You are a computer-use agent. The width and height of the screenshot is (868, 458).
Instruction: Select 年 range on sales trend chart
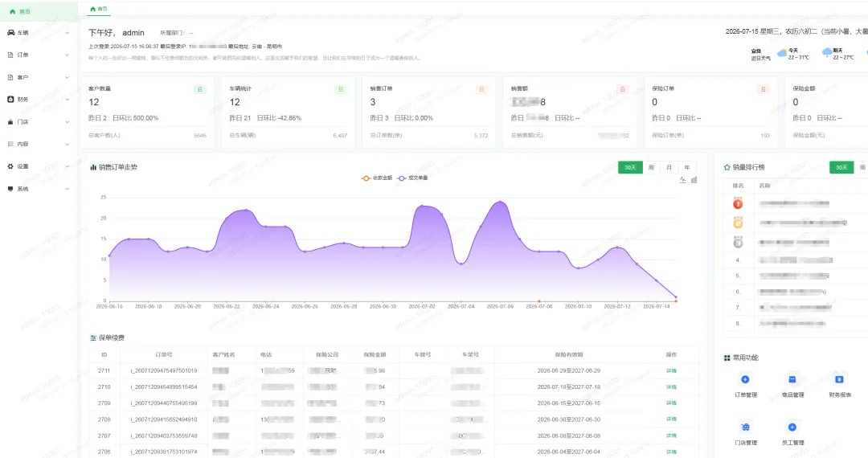tap(687, 167)
